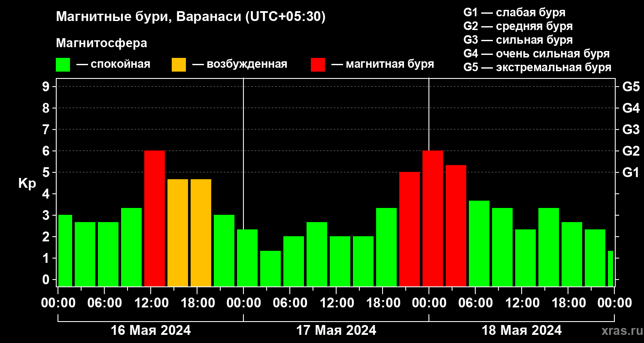The image size is (644, 343).
Task: Click the '12:00' time label under 17 May
Action: [x=336, y=303]
